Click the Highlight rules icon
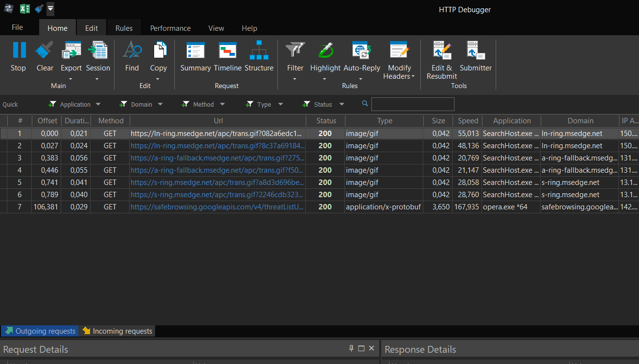639x364 pixels. point(325,51)
